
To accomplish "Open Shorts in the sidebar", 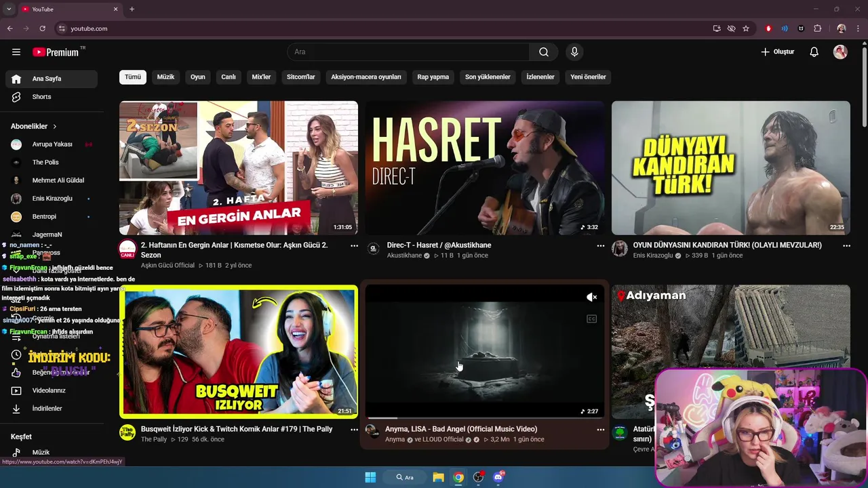I will (x=52, y=97).
